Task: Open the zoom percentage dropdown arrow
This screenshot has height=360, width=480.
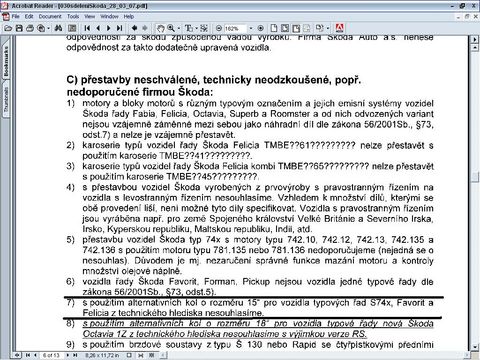Action: tap(251, 29)
